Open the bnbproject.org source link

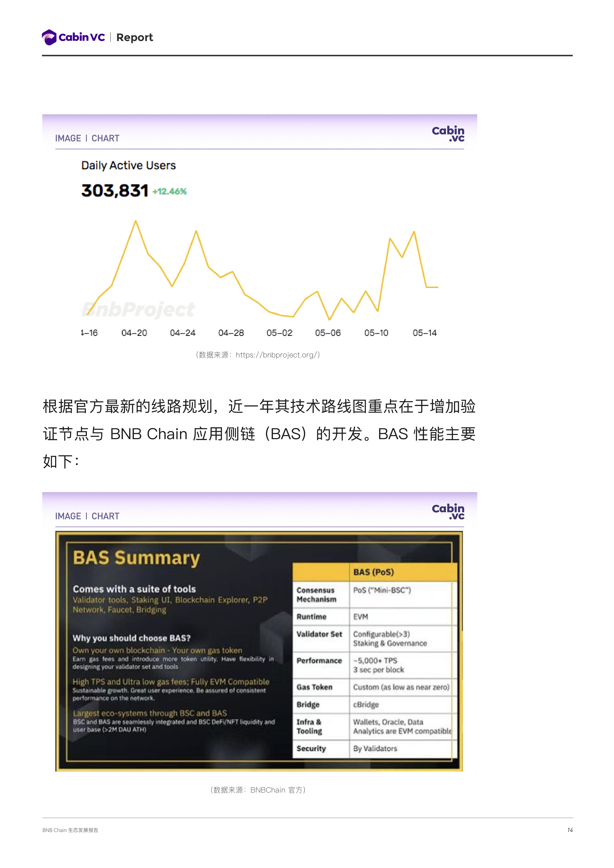point(277,355)
